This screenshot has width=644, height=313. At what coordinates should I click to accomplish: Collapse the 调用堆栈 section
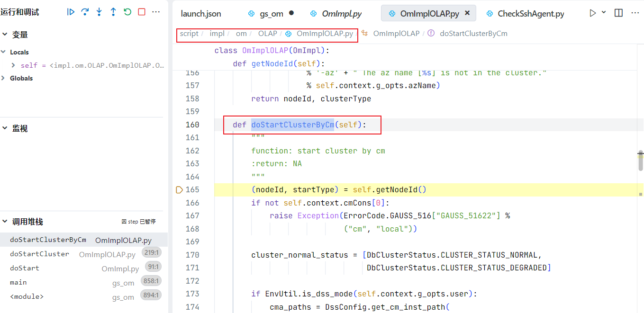[5, 222]
